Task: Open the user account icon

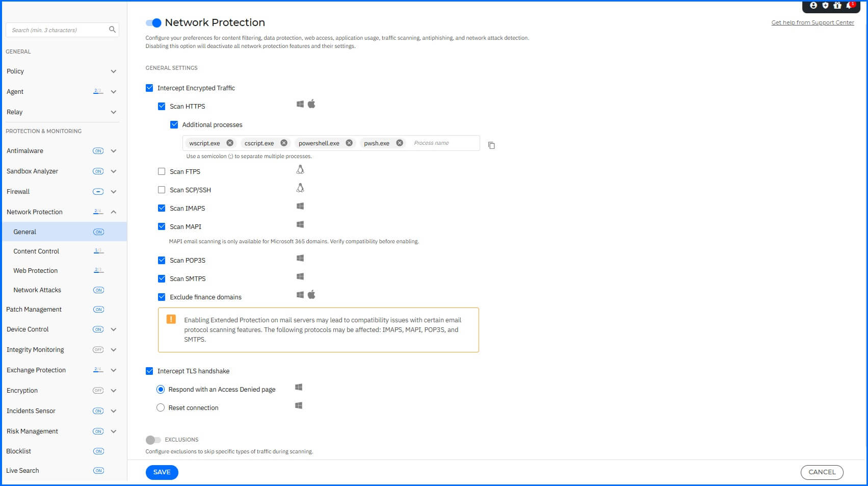Action: click(x=812, y=6)
